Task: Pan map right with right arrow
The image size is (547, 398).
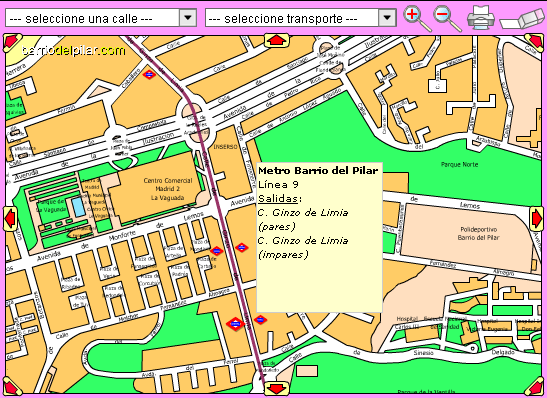Action: click(x=536, y=219)
